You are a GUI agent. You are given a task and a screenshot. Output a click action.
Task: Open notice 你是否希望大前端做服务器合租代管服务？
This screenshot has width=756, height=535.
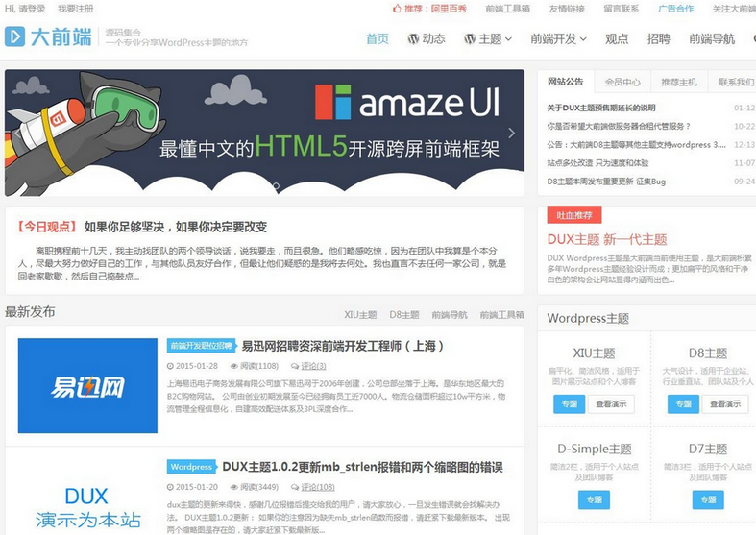619,126
